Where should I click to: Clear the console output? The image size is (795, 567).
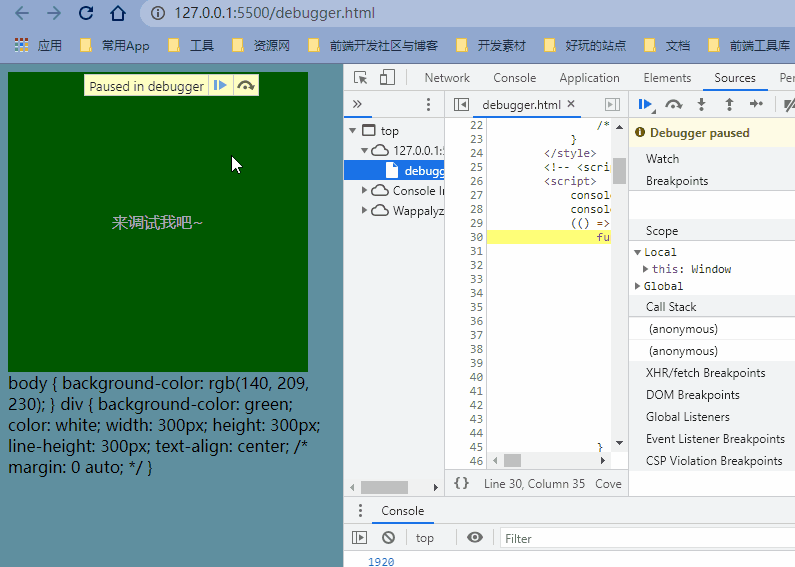(388, 538)
